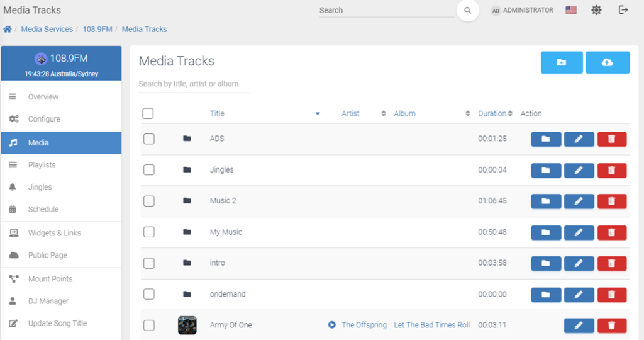Edit the Music 2 folder
Viewport: 644px width, 340px height.
pos(579,201)
